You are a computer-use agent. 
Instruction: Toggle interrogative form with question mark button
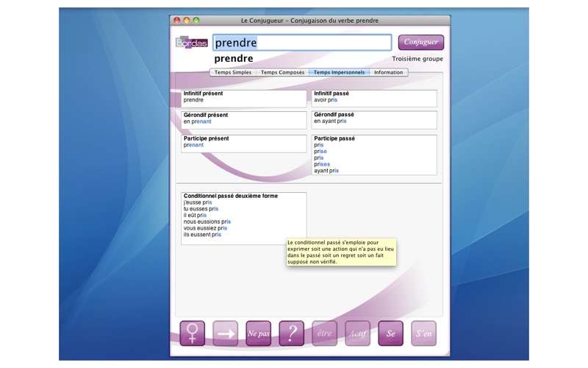[x=291, y=333]
